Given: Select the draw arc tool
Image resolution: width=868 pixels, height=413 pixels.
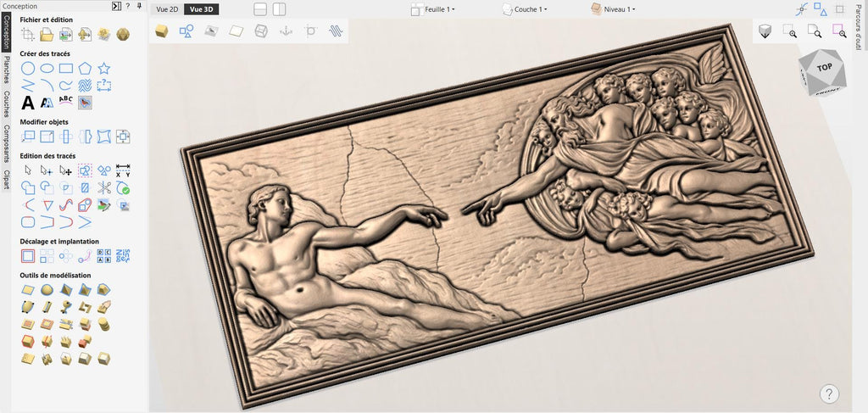Looking at the screenshot, I should pos(47,86).
